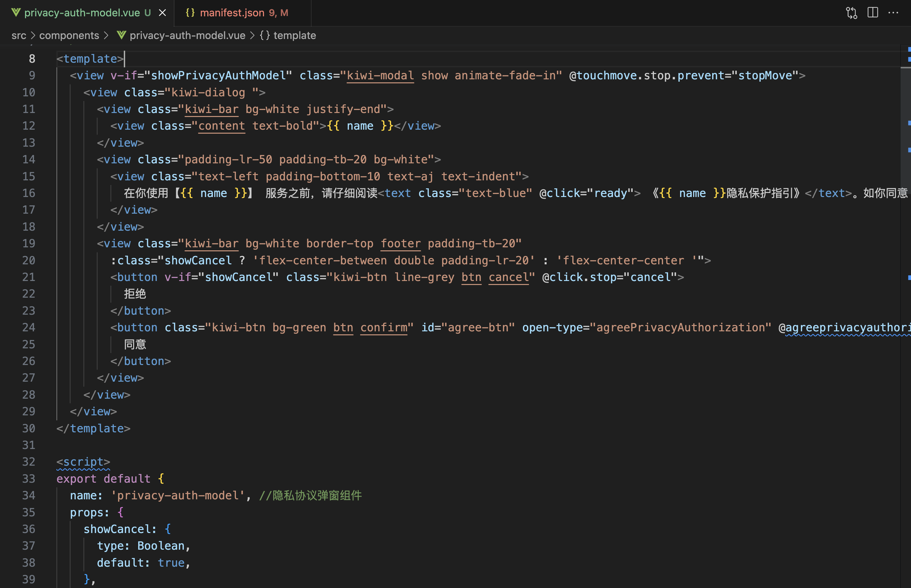The width and height of the screenshot is (911, 588).
Task: Open the components breadcrumb dropdown
Action: 69,36
